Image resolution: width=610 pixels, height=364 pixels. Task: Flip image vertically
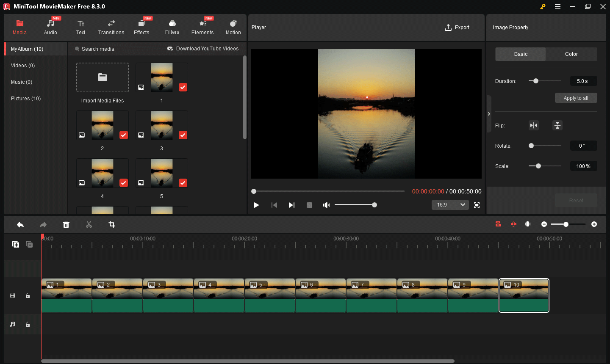(557, 125)
